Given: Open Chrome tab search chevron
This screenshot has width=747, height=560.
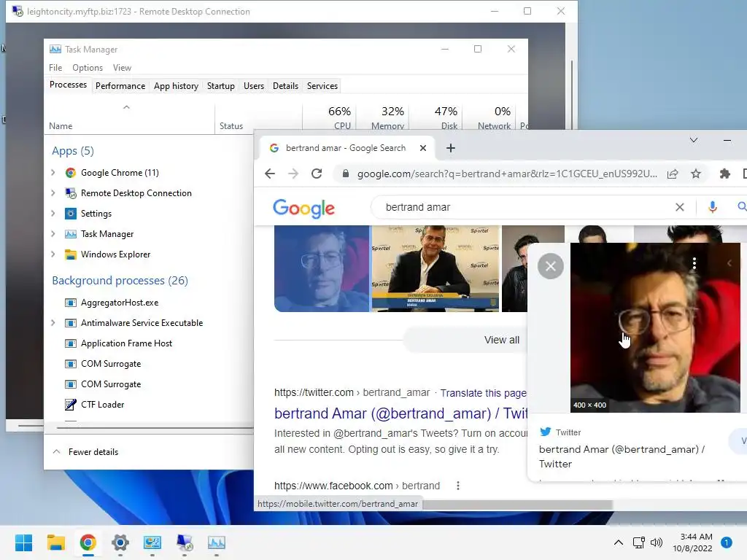Looking at the screenshot, I should tap(694, 140).
